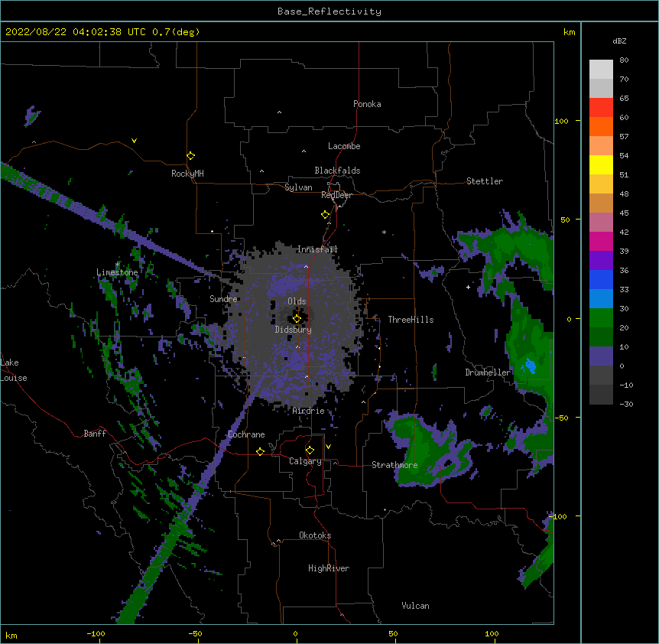This screenshot has width=659, height=644.
Task: Click the Cochrane city label
Action: coord(246,434)
